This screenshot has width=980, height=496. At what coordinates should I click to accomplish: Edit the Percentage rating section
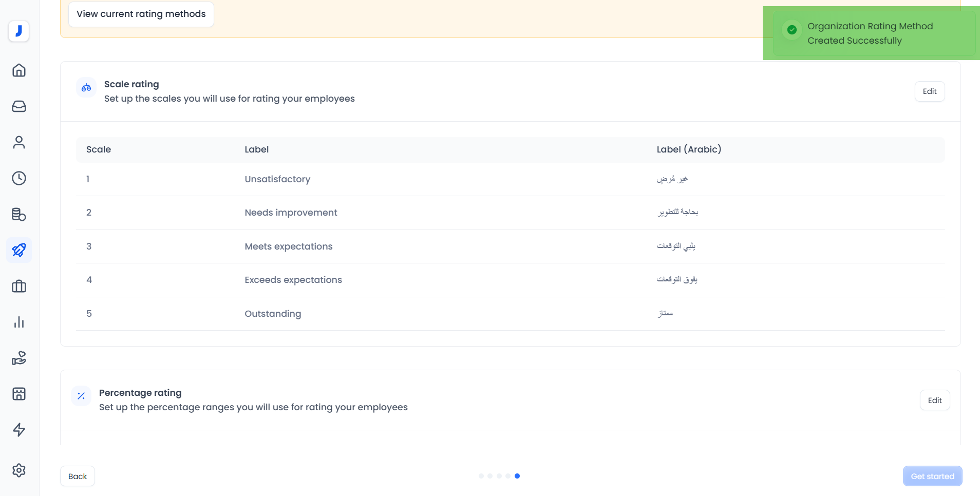(x=934, y=400)
